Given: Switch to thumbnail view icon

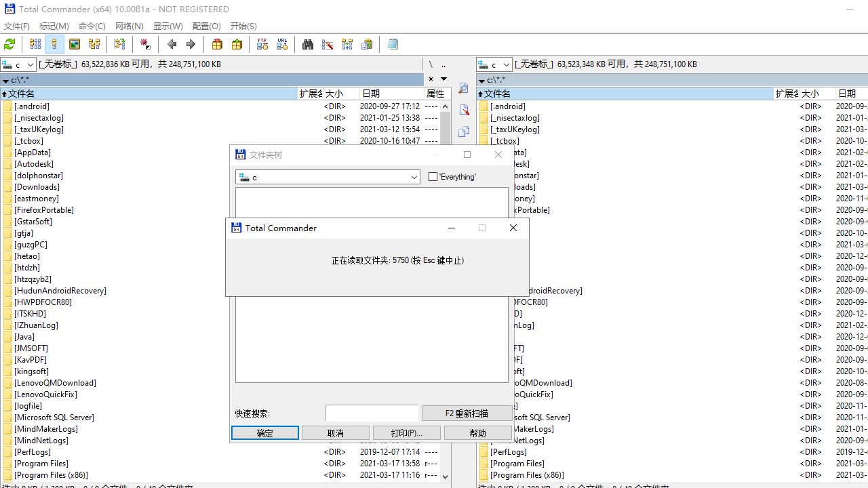Looking at the screenshot, I should point(74,44).
